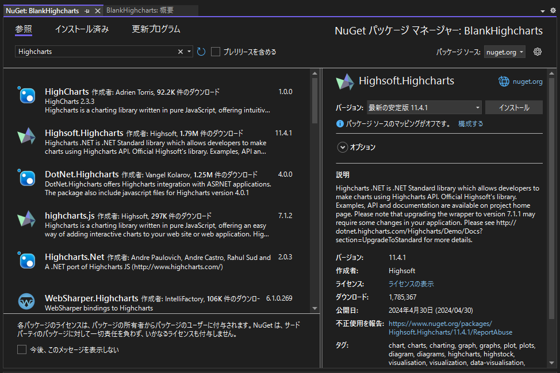Open the ライセンスの表示 license link

411,284
